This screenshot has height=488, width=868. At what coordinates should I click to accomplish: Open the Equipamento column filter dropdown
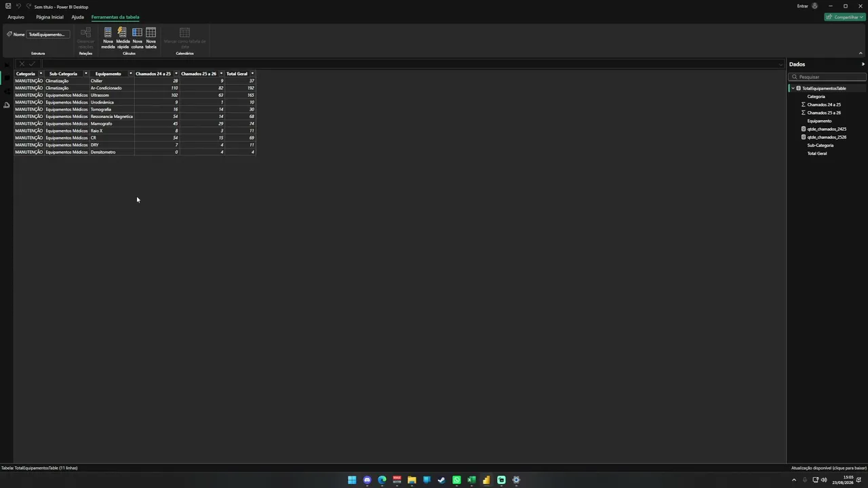click(x=130, y=73)
